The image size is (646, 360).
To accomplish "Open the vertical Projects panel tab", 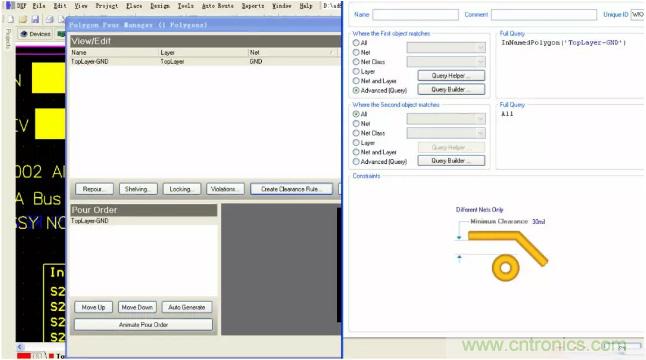I will tap(8, 39).
